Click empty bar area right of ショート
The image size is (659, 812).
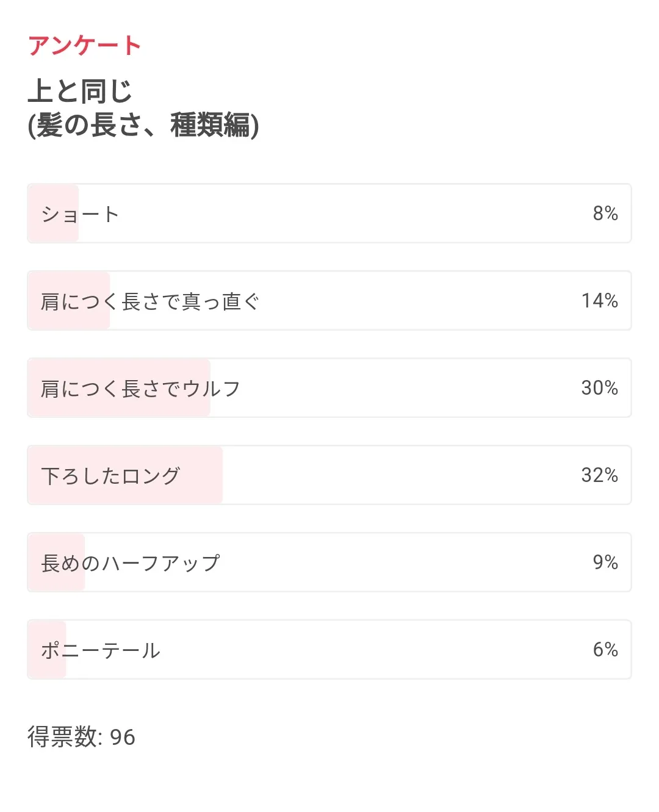[354, 213]
